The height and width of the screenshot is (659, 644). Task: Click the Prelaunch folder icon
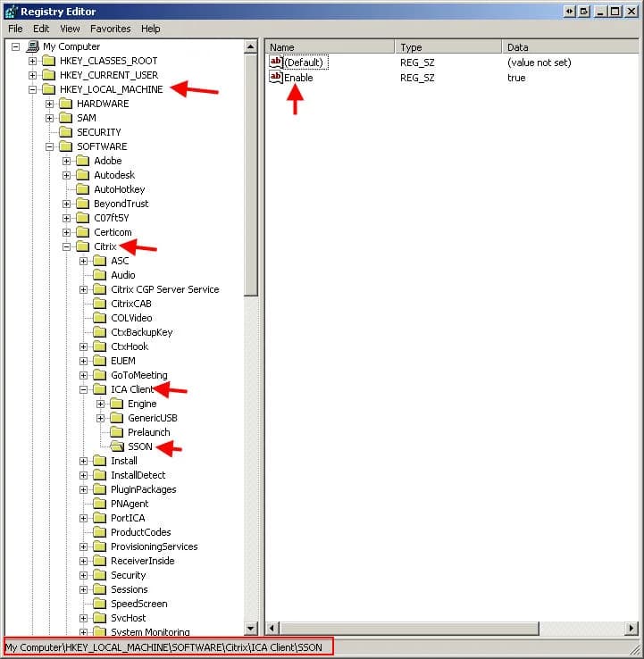(x=116, y=432)
